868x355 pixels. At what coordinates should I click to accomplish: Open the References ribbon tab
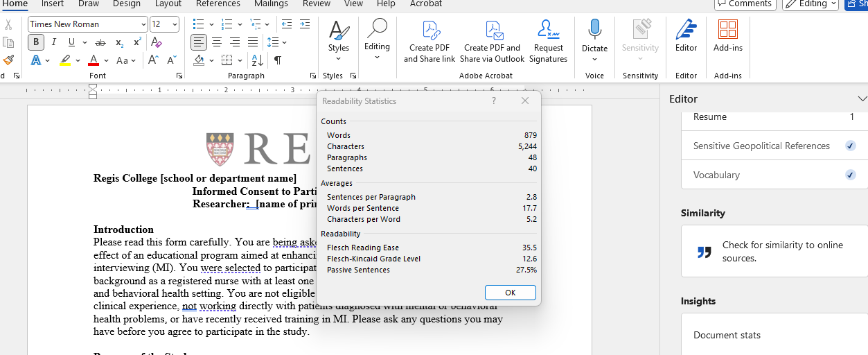(x=218, y=3)
